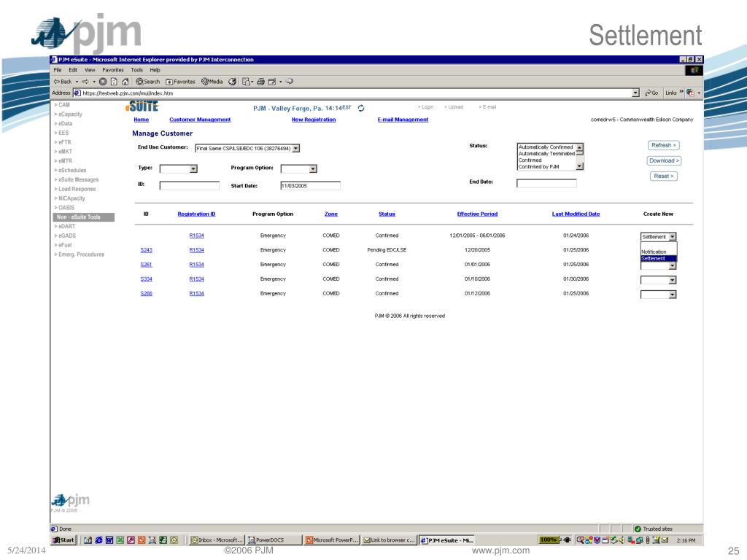747x560 pixels.
Task: Sort by Last Modified Date column header
Action: [x=576, y=214]
